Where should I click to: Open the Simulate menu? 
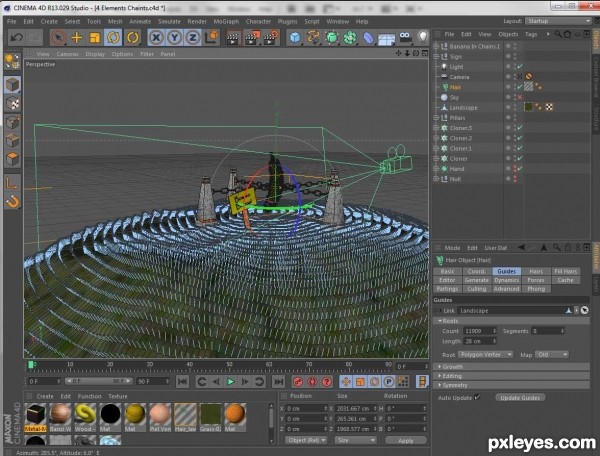(169, 21)
